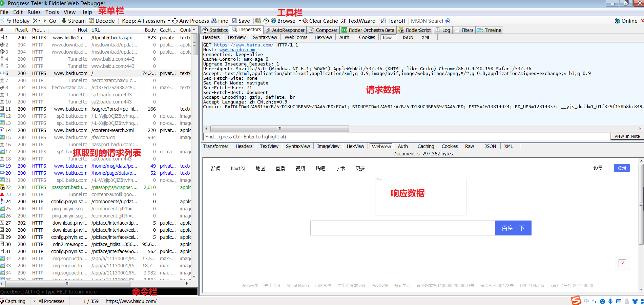Open the Rules menu
The image size is (644, 305).
pos(34,12)
